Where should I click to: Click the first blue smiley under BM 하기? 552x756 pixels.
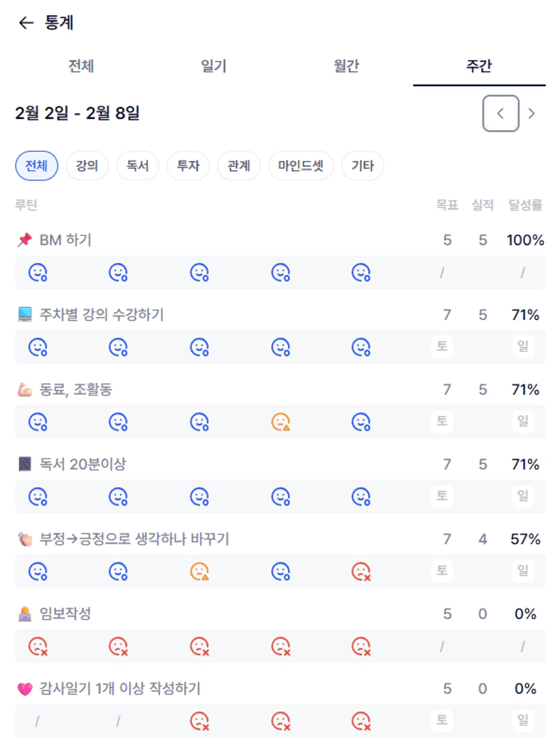pos(37,272)
